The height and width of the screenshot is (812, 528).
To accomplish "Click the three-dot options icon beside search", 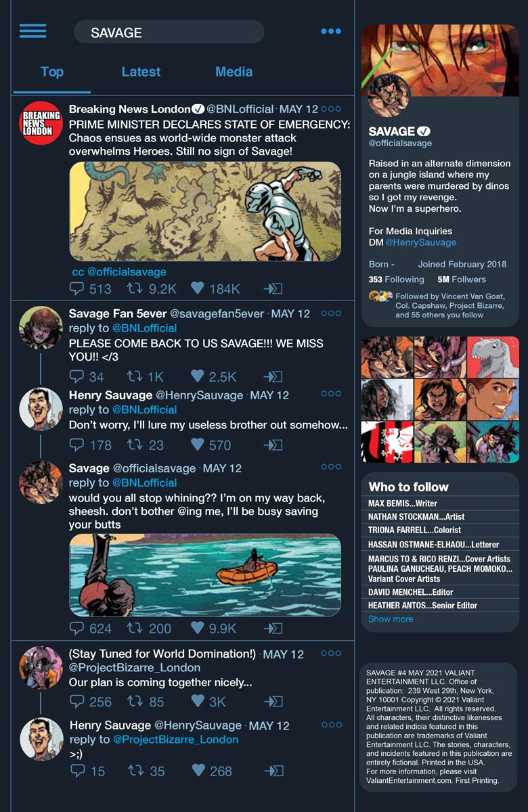I will (x=331, y=31).
